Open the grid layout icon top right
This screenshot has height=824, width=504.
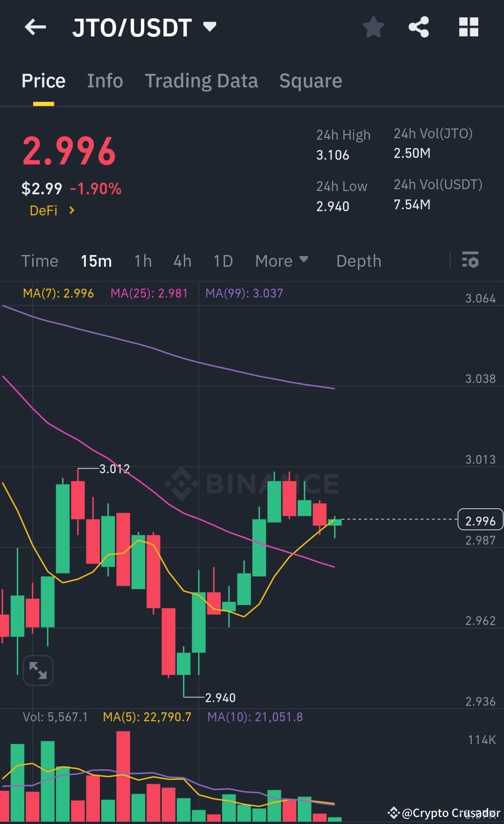(x=469, y=27)
